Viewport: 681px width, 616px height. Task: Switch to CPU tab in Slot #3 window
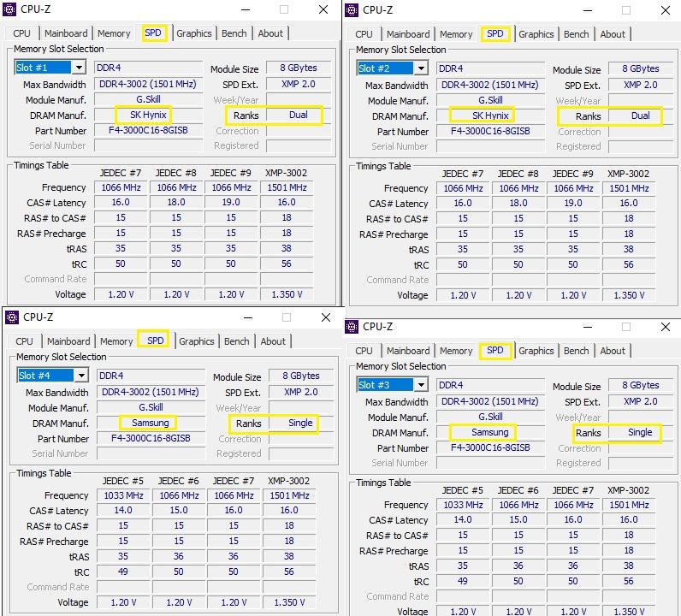point(364,351)
